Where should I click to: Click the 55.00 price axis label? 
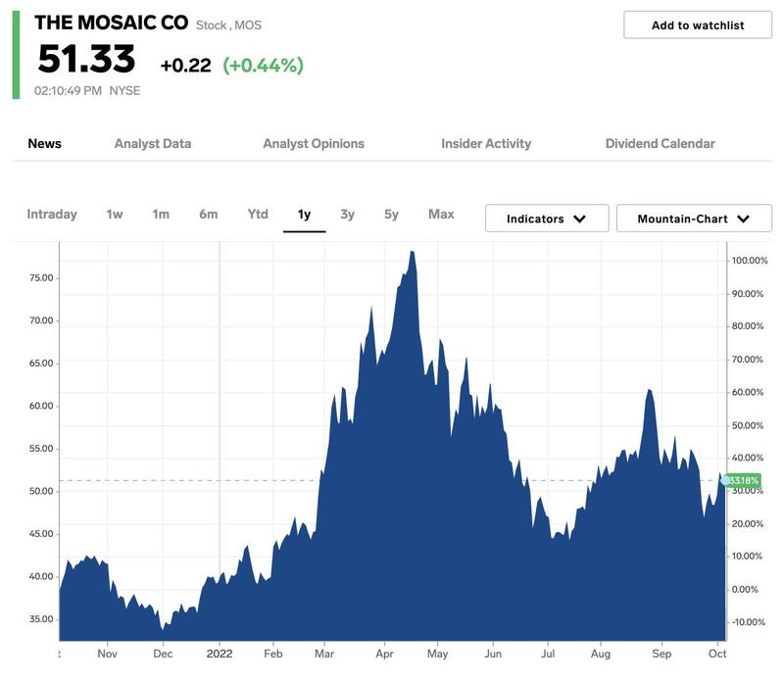[x=41, y=449]
